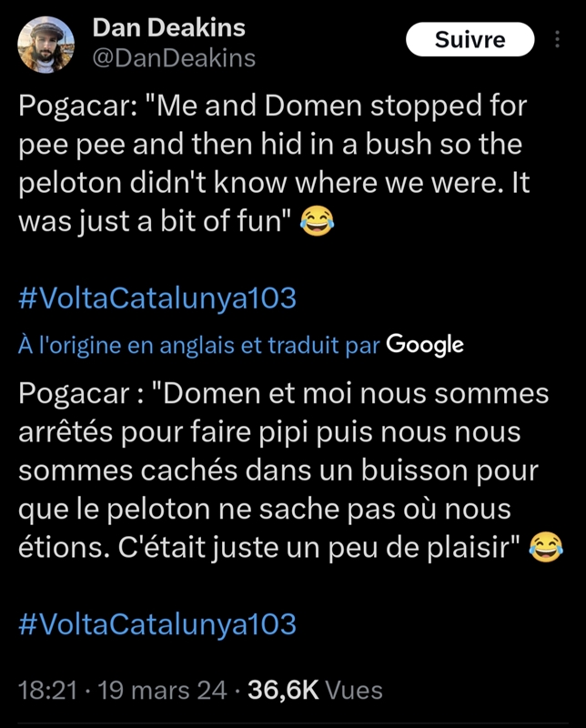Open the #VoltaCatalunya103 hashtag under the French translation

coord(157,623)
